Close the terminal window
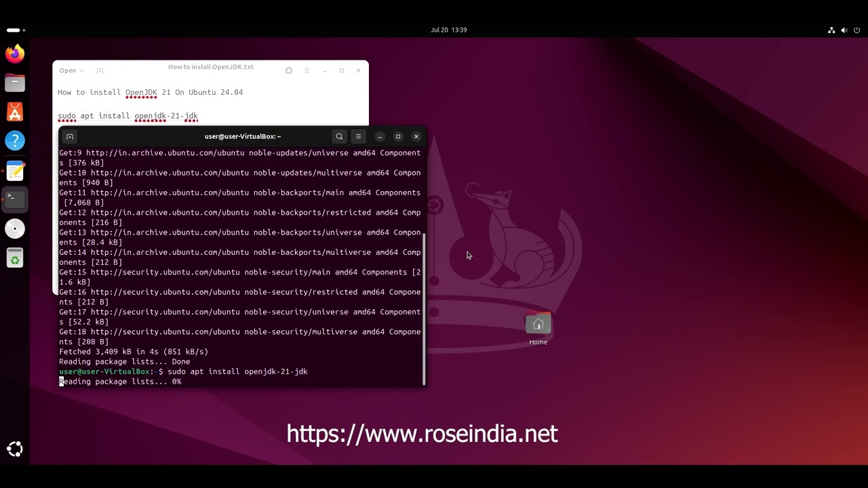Image resolution: width=868 pixels, height=488 pixels. pyautogui.click(x=416, y=136)
